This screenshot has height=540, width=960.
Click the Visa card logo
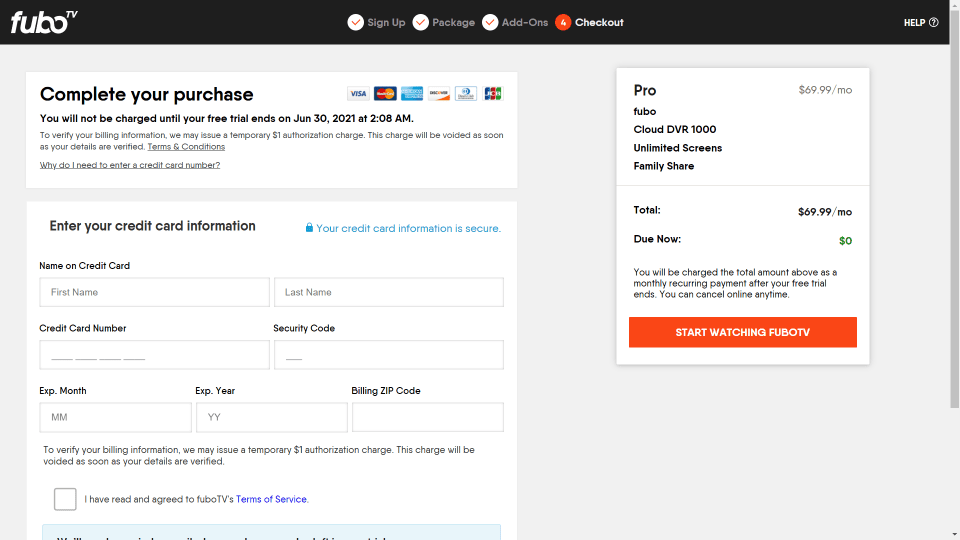(x=358, y=94)
